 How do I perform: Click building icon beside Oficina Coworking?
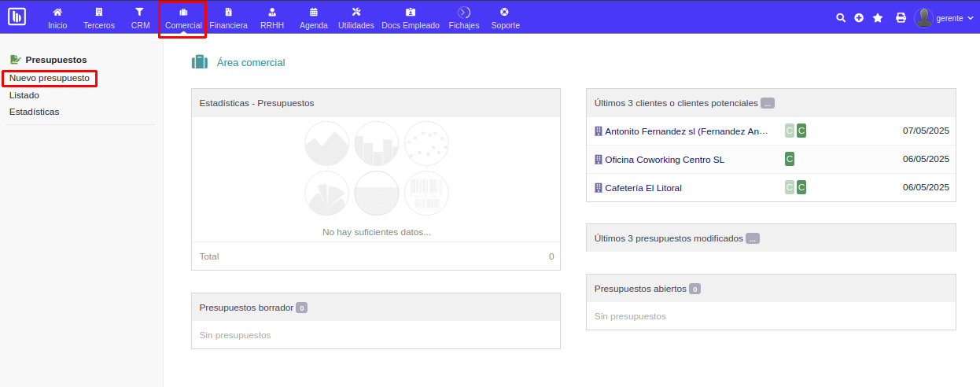(x=599, y=160)
